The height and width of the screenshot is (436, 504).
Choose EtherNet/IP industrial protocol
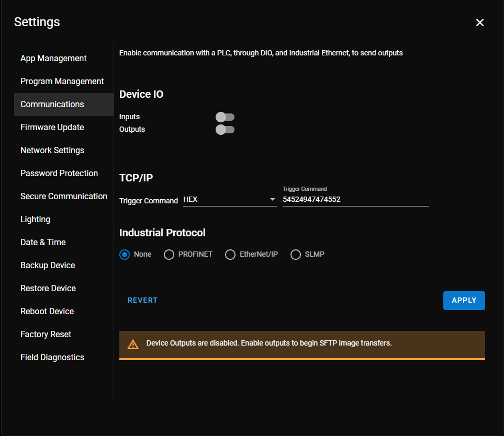[230, 255]
